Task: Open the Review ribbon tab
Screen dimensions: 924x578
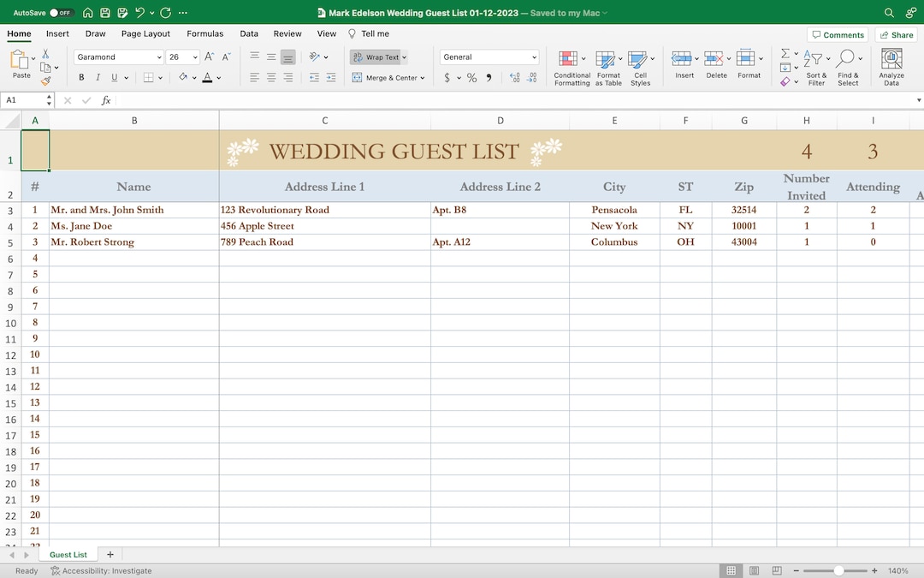Action: [287, 33]
